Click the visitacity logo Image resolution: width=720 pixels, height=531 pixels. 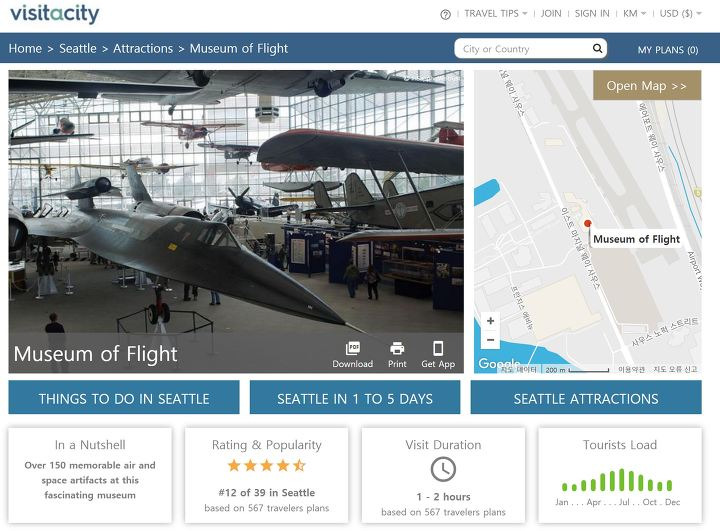(54, 14)
